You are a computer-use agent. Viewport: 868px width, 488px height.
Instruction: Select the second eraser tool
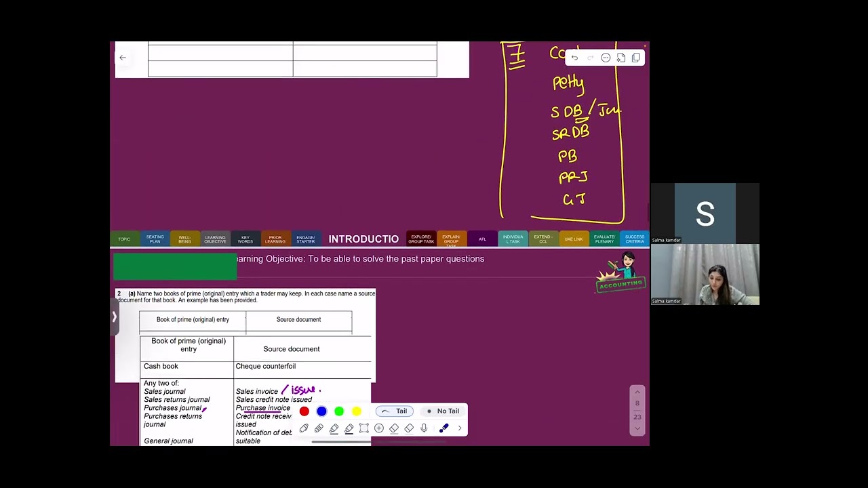click(409, 428)
